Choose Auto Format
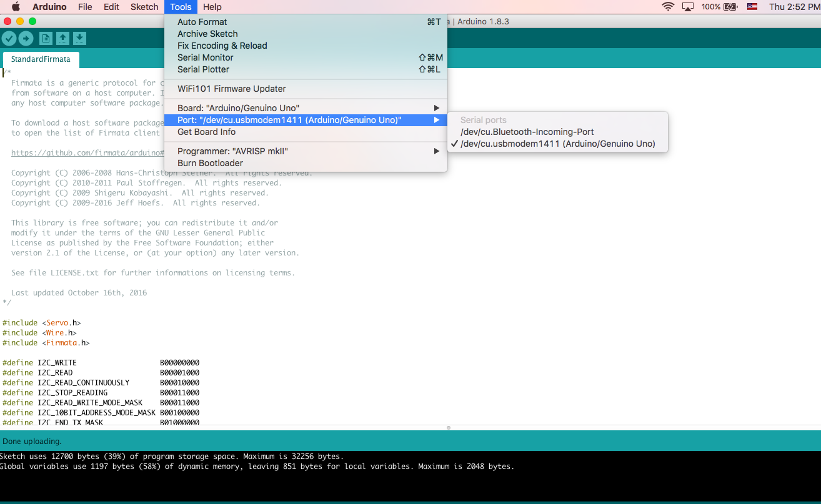Screen dimensions: 821x504 [306, 22]
